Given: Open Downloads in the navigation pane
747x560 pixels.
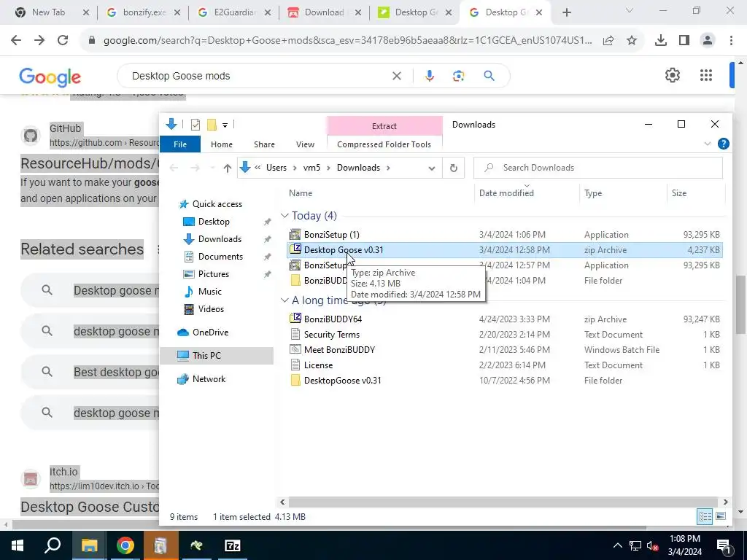Looking at the screenshot, I should [220, 239].
